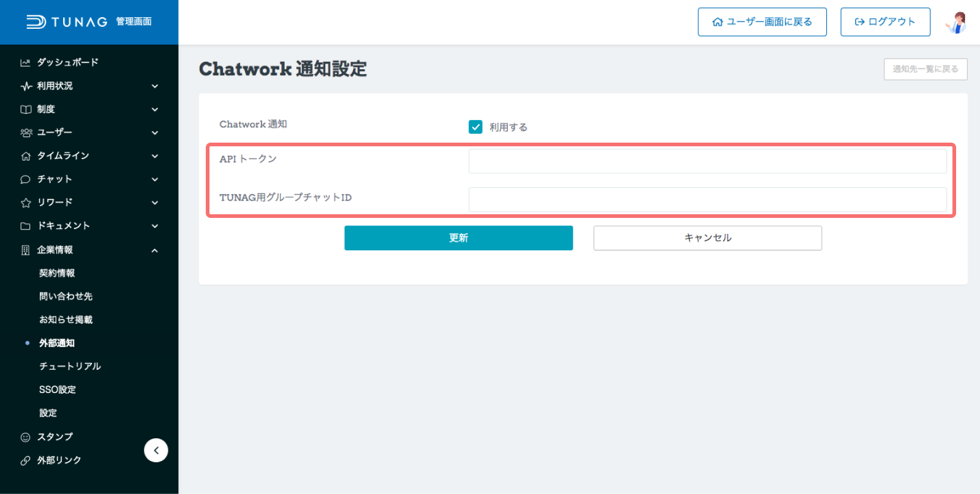
Task: Focus the API トークン input field
Action: pyautogui.click(x=707, y=161)
